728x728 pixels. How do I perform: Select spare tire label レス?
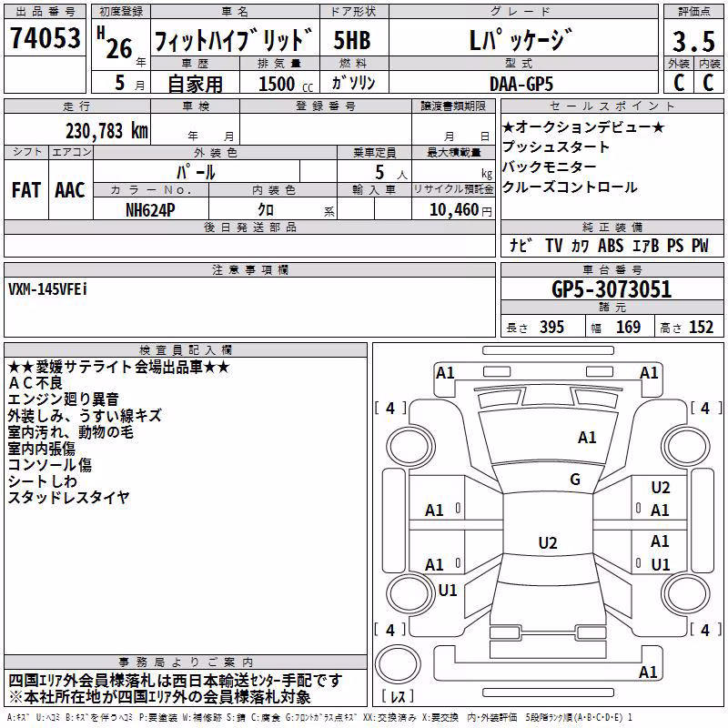pyautogui.click(x=398, y=696)
